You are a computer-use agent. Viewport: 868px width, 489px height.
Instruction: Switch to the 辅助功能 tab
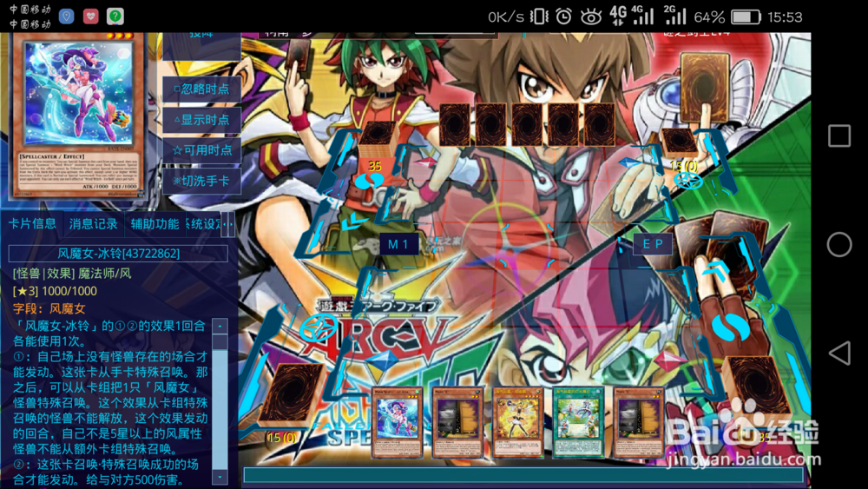pos(155,224)
